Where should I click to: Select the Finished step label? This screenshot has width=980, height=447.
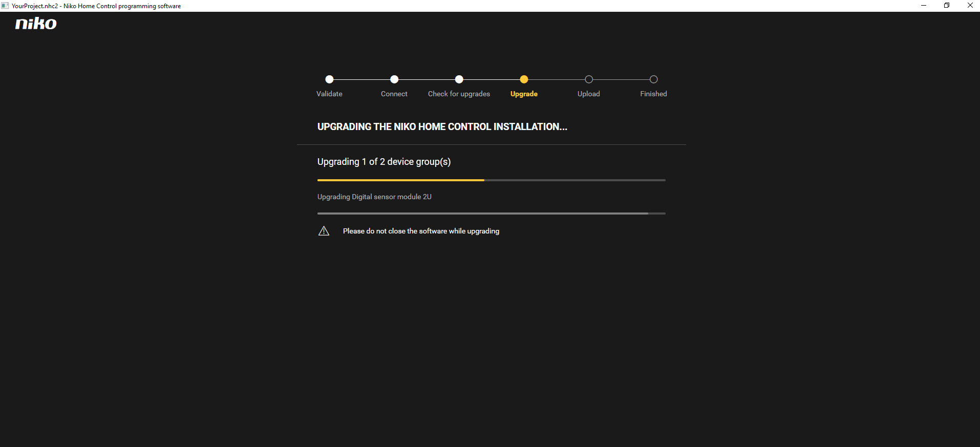653,94
